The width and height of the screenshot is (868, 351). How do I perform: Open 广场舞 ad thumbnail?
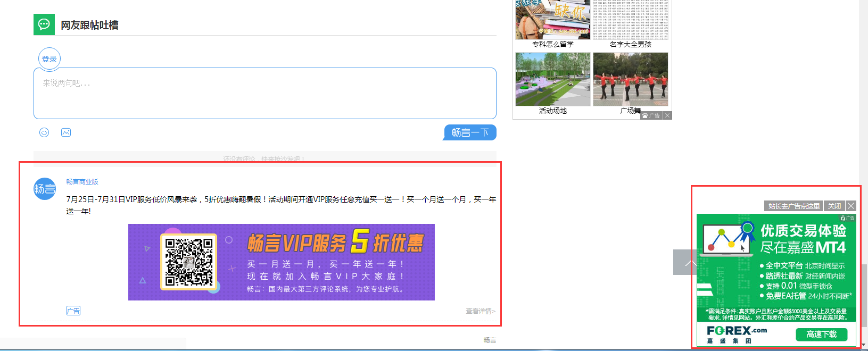pyautogui.click(x=631, y=79)
